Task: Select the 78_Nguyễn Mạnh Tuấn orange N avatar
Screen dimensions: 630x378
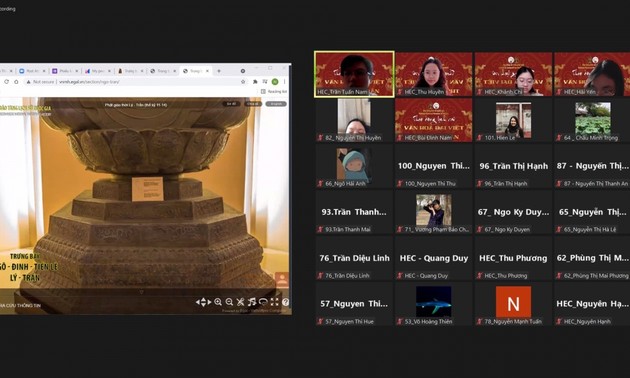Action: tap(513, 302)
